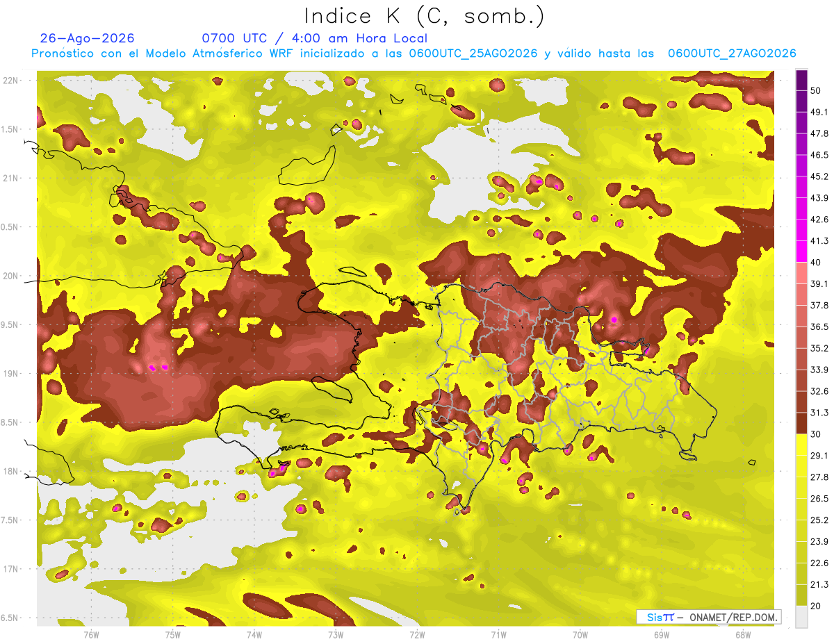Viewport: 834px width, 644px height.
Task: Click the legend value "45.2"
Action: point(819,176)
